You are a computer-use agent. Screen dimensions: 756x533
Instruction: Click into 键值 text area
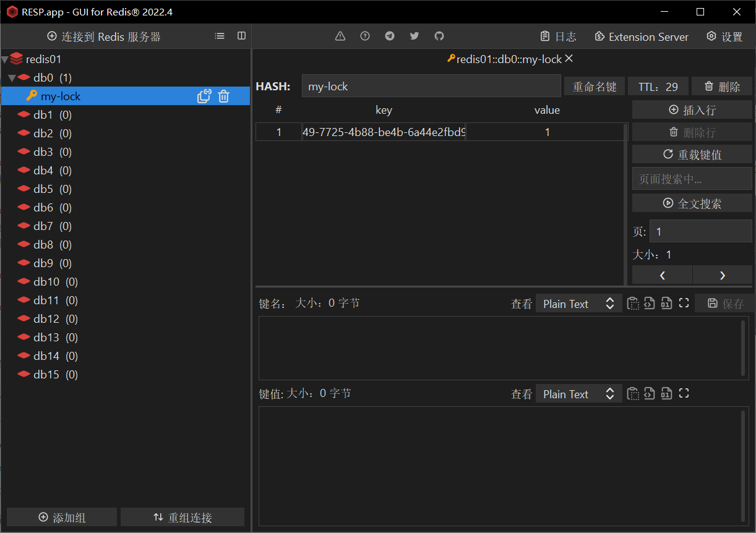(504, 466)
